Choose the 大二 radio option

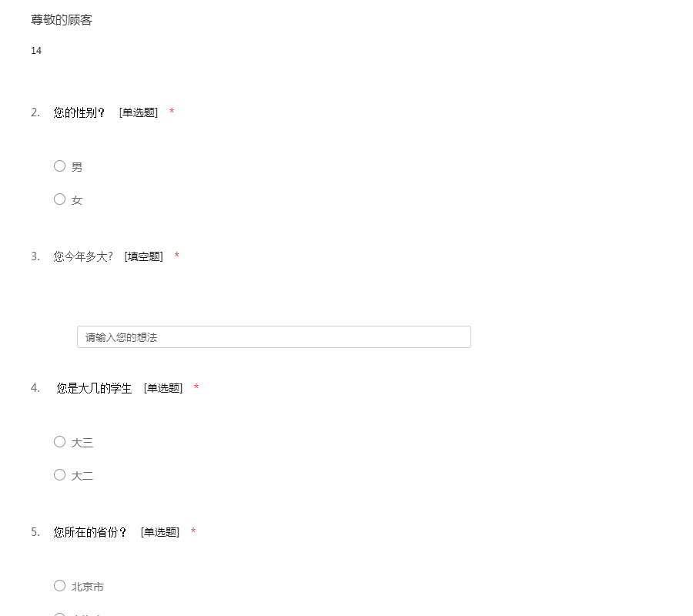[x=59, y=475]
